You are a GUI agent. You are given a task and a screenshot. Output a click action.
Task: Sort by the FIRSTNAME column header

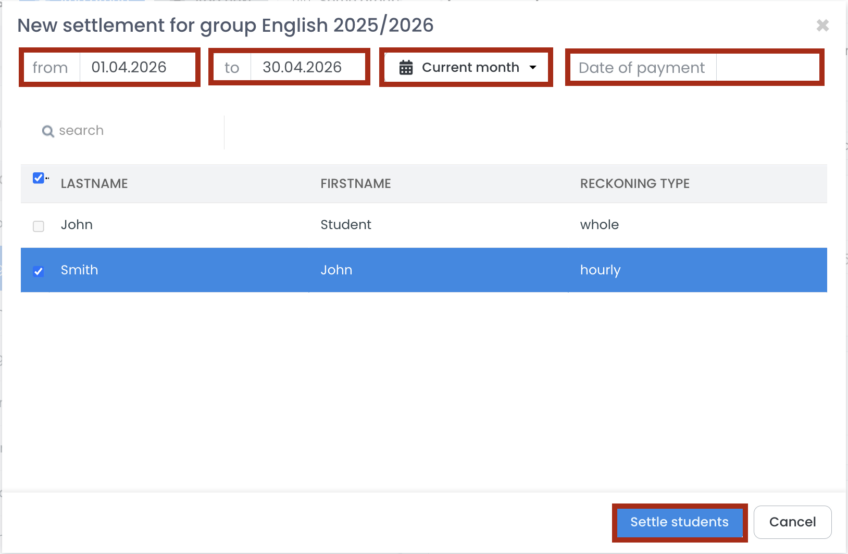tap(355, 184)
